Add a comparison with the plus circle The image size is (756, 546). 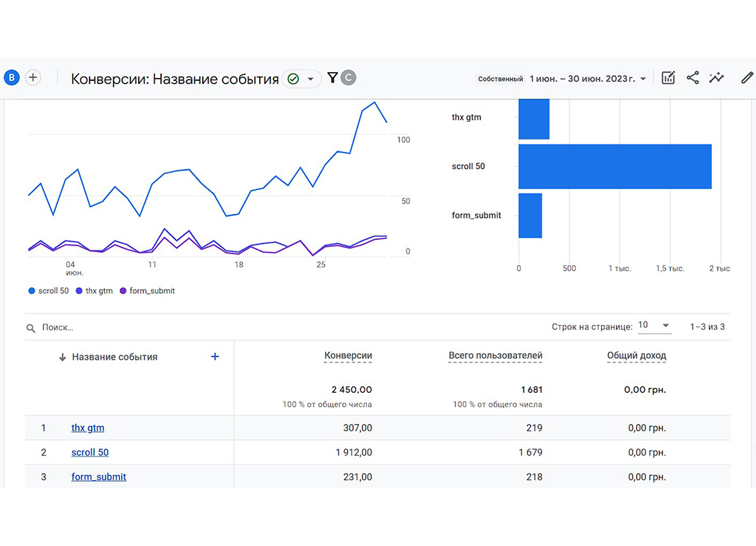tap(32, 77)
